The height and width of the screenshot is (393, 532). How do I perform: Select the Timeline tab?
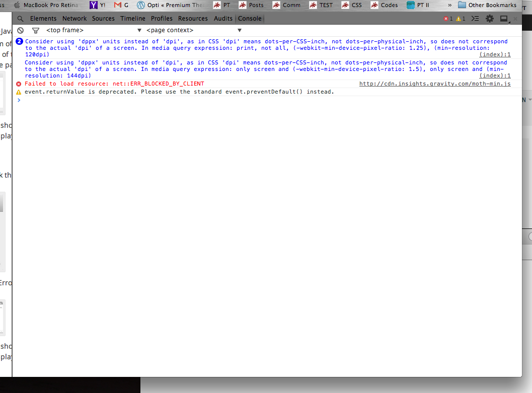[x=132, y=19]
